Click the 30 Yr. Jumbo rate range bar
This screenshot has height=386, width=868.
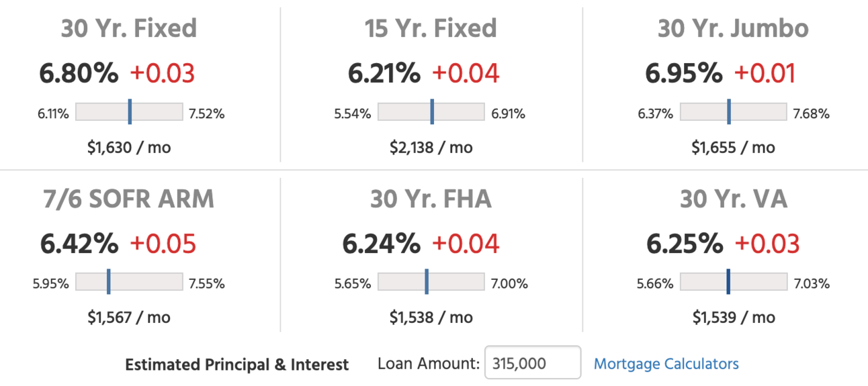click(x=733, y=112)
